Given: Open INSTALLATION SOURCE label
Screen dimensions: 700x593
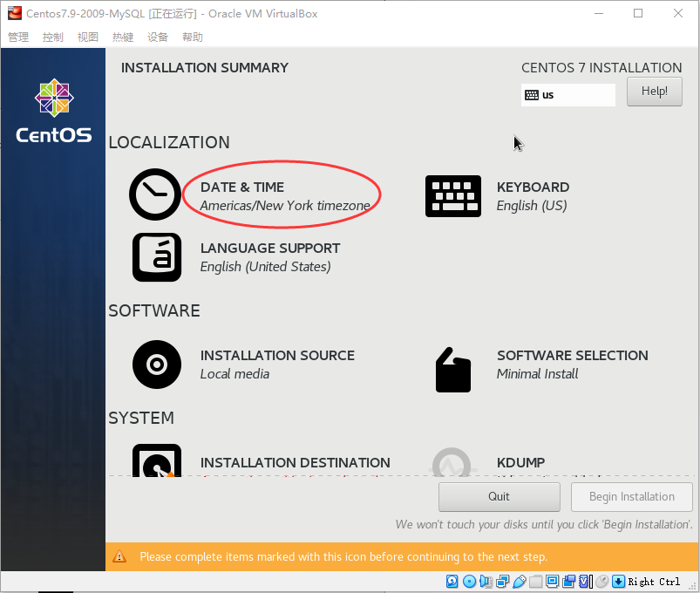Looking at the screenshot, I should (277, 356).
